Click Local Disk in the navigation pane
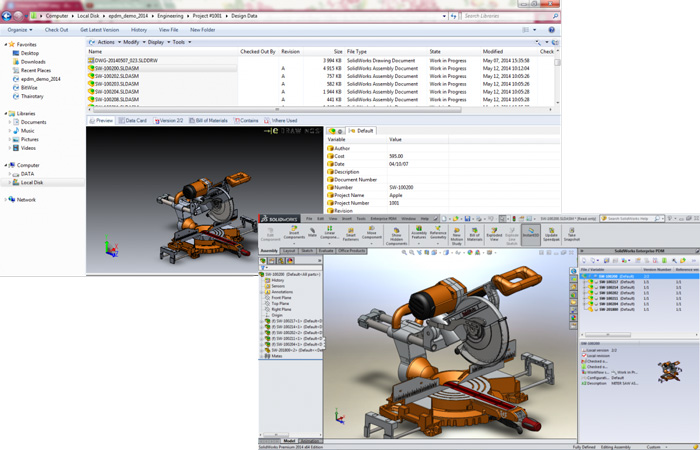Image resolution: width=700 pixels, height=450 pixels. 32,183
